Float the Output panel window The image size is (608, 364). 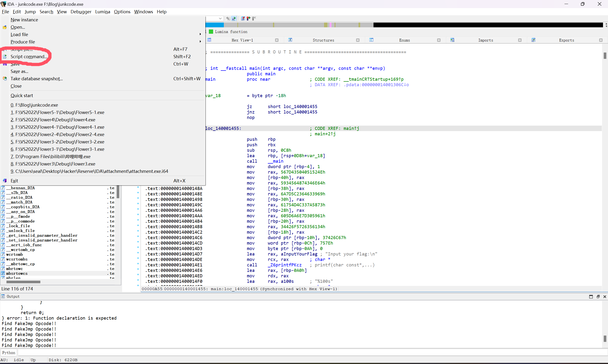(x=598, y=297)
